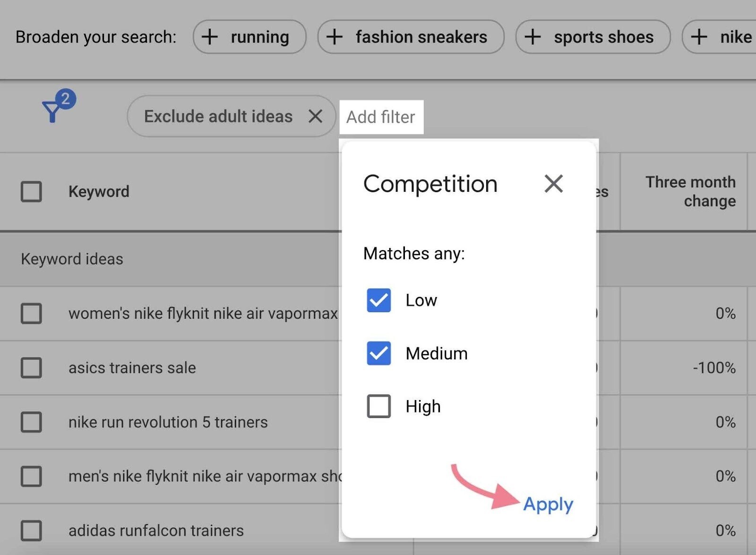Viewport: 756px width, 555px height.
Task: Close the Competition filter panel
Action: [x=553, y=184]
